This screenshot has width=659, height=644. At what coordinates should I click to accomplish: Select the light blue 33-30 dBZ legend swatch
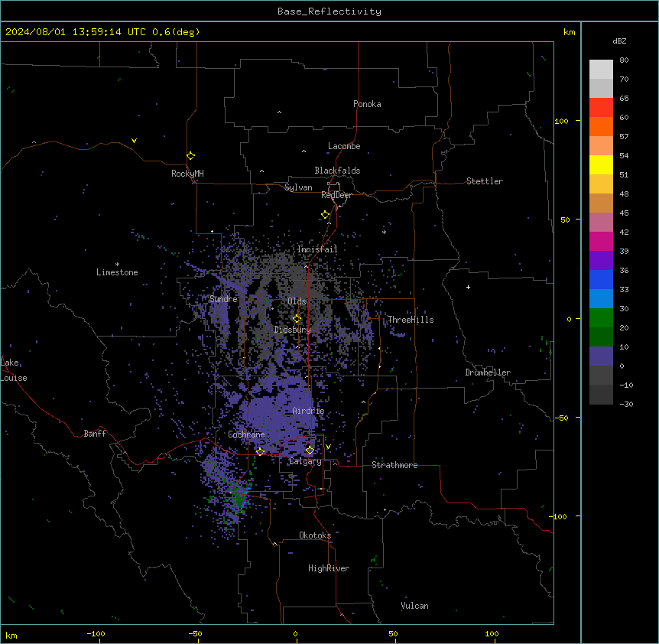point(601,299)
